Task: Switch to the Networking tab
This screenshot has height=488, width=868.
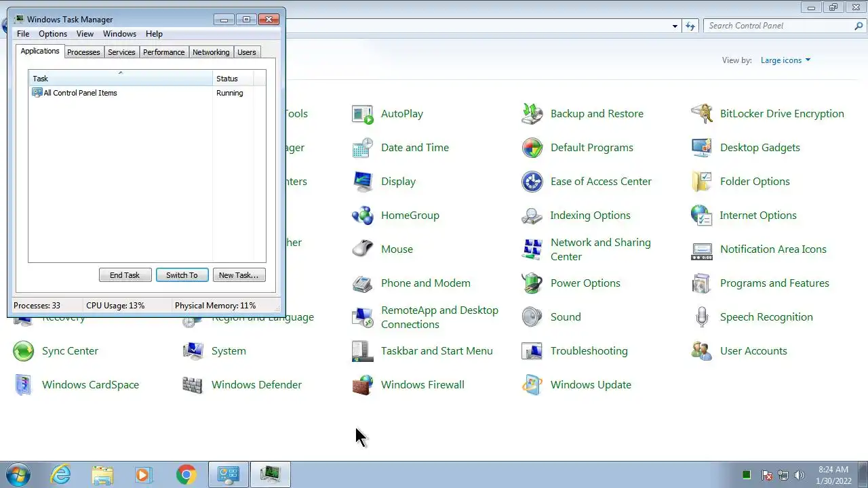Action: [211, 52]
